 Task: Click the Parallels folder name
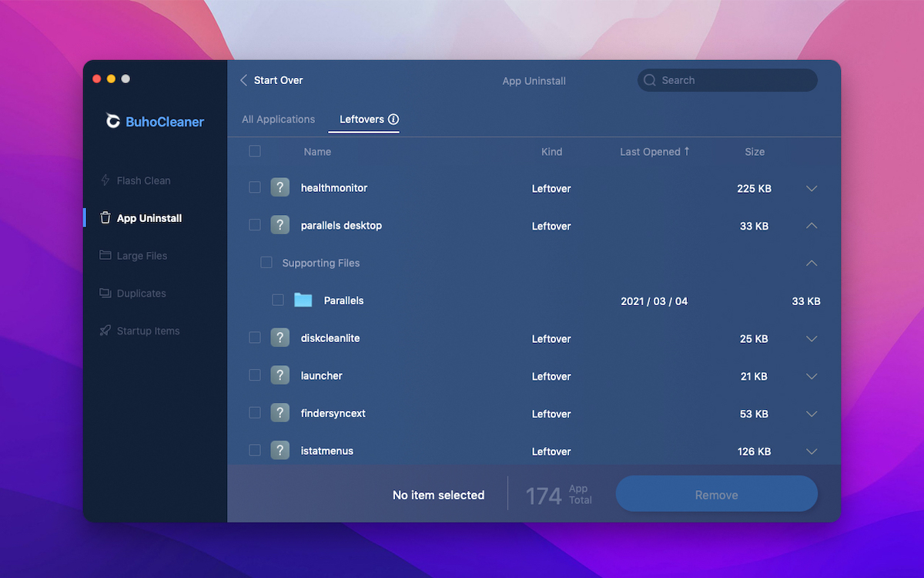343,301
